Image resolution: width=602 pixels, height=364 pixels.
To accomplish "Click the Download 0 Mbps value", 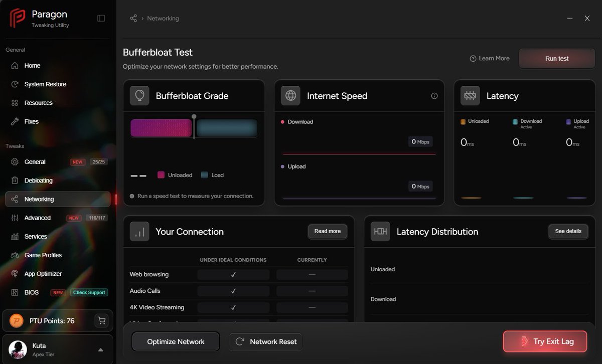I will pyautogui.click(x=420, y=142).
